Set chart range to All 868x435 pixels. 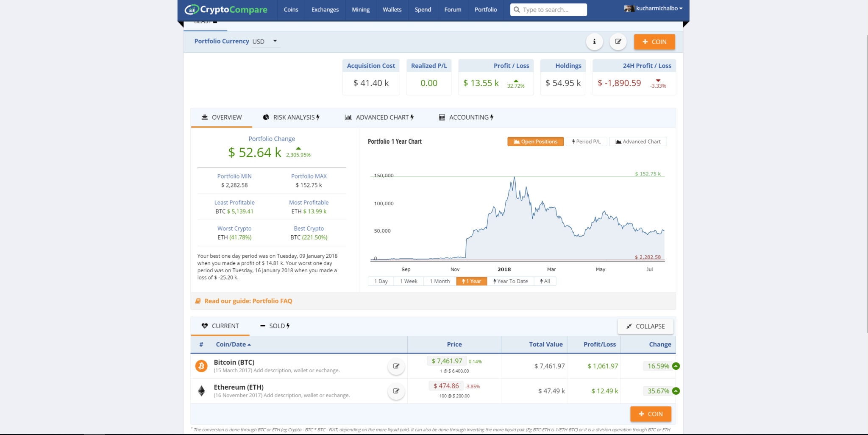pos(545,281)
